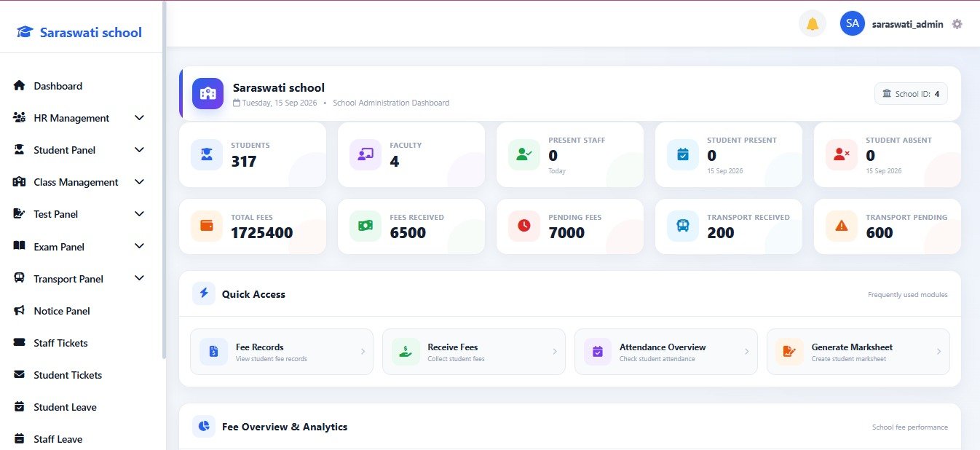Click the notification bell icon
The width and height of the screenshot is (980, 450).
pos(813,24)
